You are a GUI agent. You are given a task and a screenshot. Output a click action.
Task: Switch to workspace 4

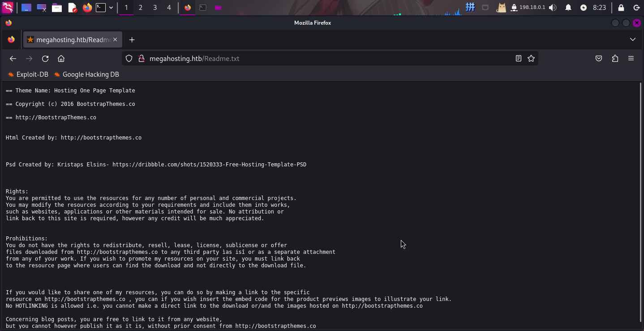169,8
